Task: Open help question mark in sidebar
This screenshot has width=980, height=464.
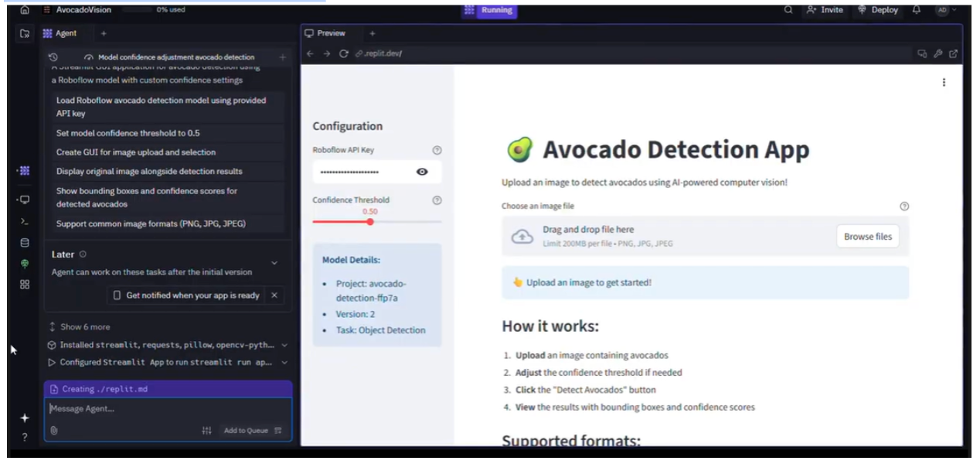Action: click(25, 438)
